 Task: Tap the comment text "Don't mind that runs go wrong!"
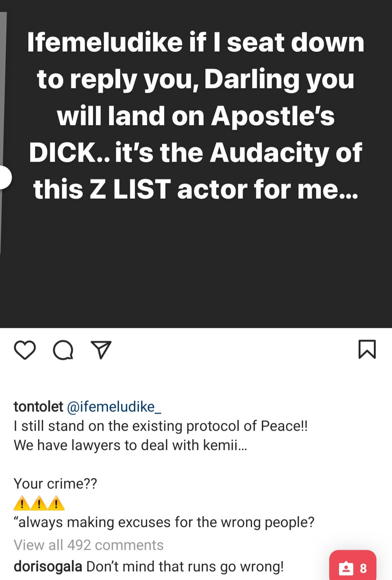click(185, 567)
